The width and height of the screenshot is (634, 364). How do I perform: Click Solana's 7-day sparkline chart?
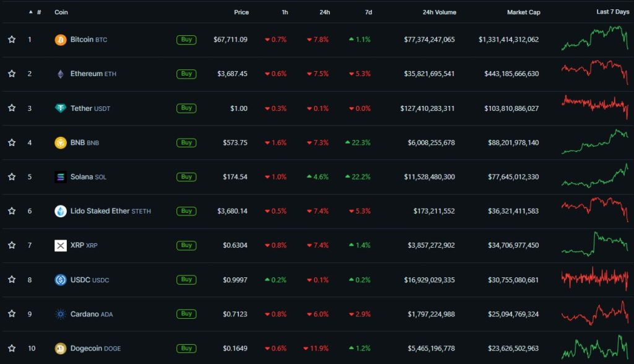click(593, 176)
